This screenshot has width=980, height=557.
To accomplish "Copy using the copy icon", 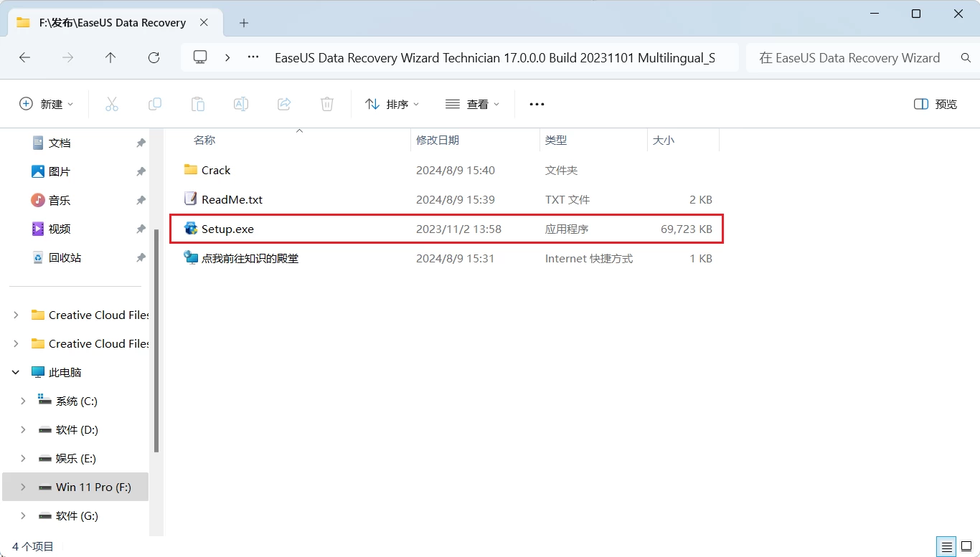I will pos(155,104).
